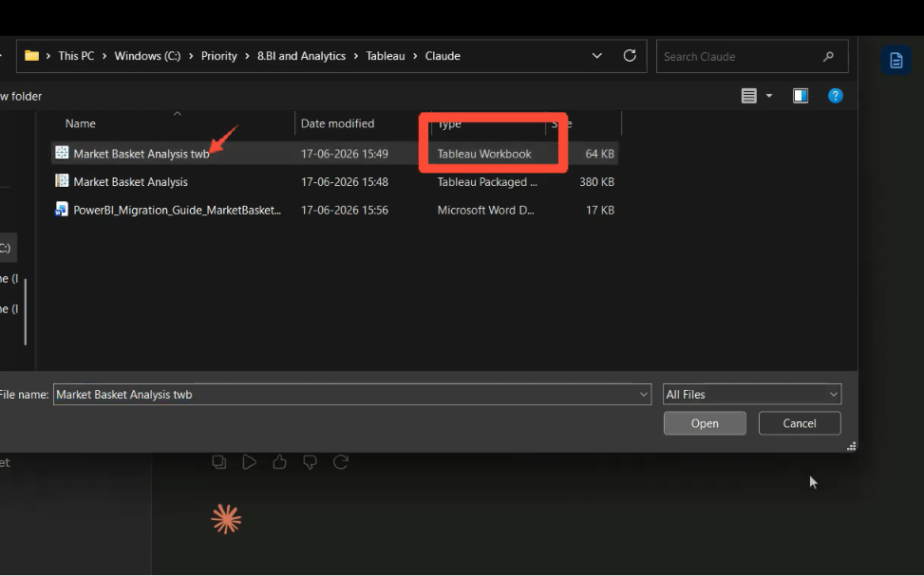924x576 pixels.
Task: Click the 17-06-2026 15:56 date cell
Action: click(344, 211)
